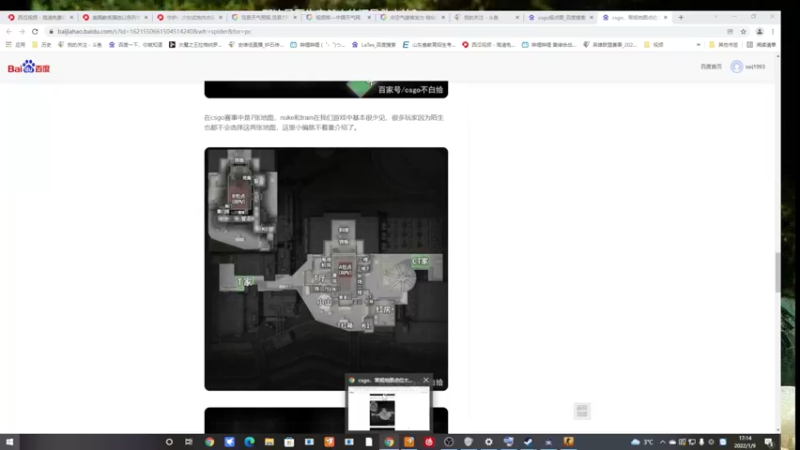Bookmark this page with star icon

click(743, 32)
